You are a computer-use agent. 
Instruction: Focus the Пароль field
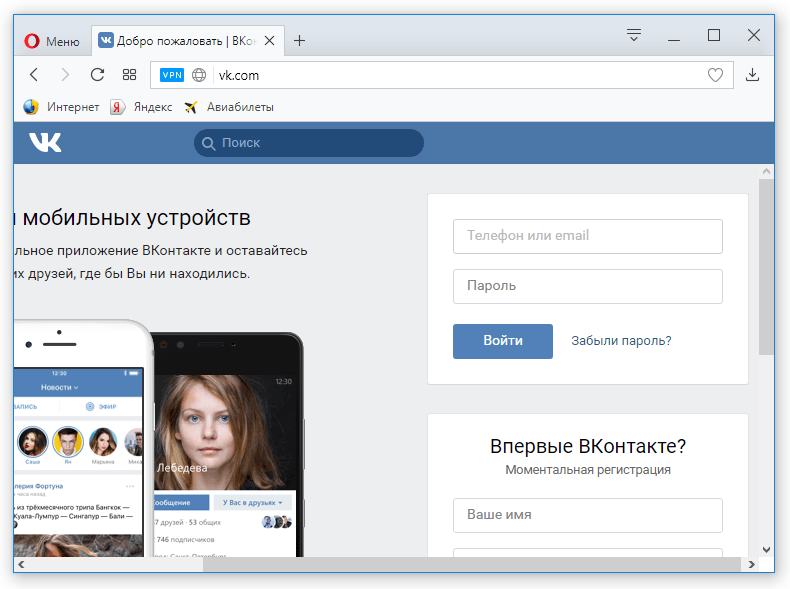coord(587,286)
